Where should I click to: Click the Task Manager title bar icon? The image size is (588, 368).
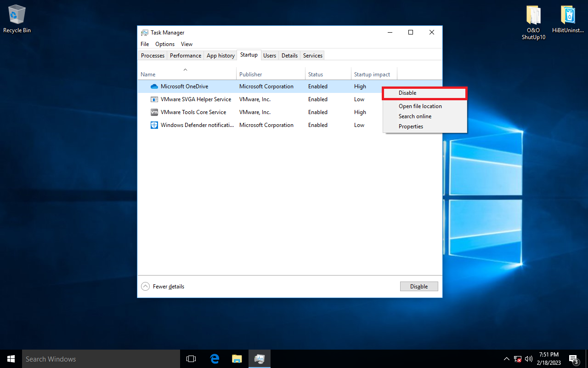145,33
